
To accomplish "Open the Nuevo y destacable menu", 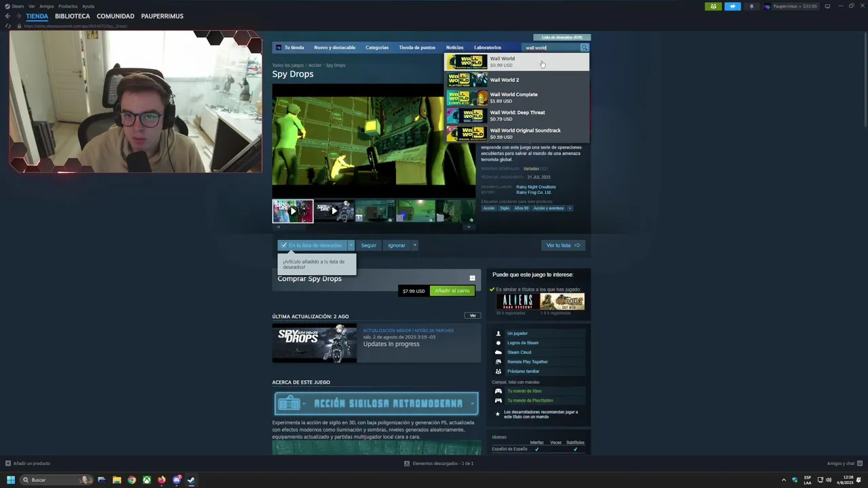I will point(334,47).
